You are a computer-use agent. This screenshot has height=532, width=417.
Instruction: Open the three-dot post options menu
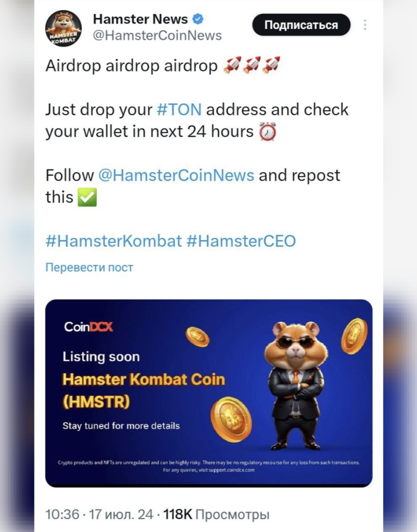click(x=365, y=25)
